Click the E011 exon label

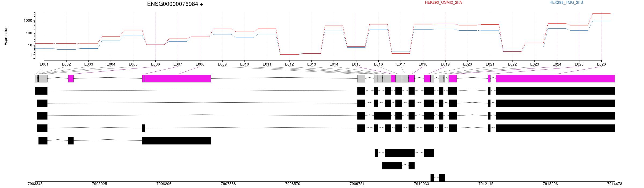coord(267,64)
